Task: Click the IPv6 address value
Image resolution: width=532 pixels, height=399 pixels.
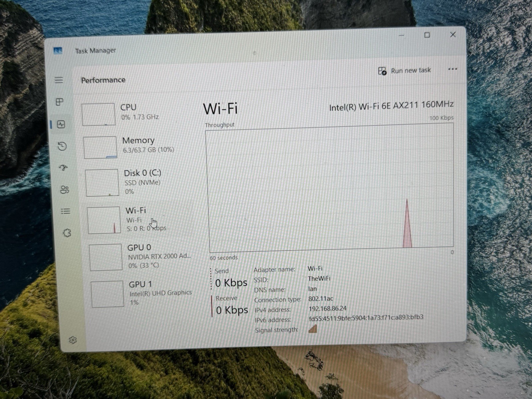Action: [366, 318]
